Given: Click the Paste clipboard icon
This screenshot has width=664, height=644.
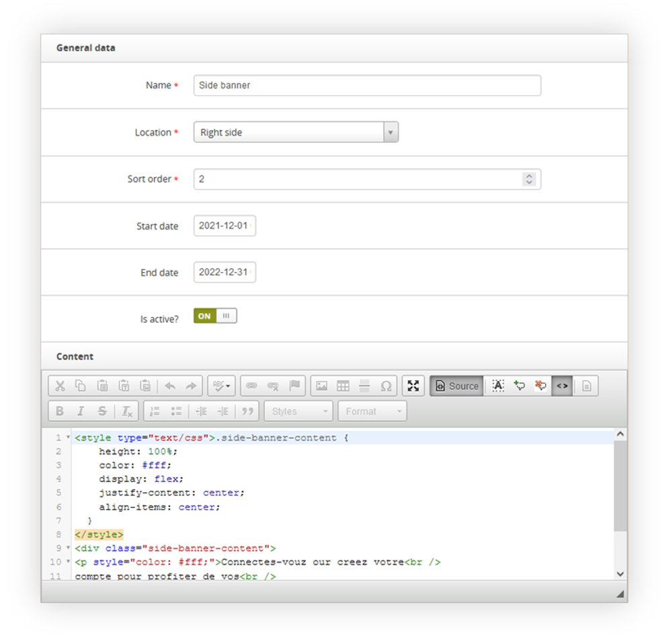Looking at the screenshot, I should tap(102, 386).
